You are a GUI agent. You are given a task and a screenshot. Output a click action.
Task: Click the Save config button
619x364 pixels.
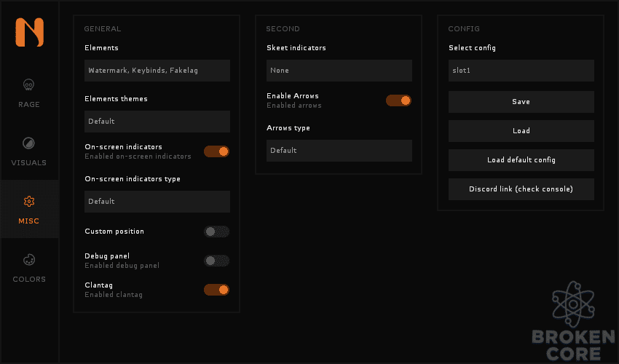[x=521, y=102]
